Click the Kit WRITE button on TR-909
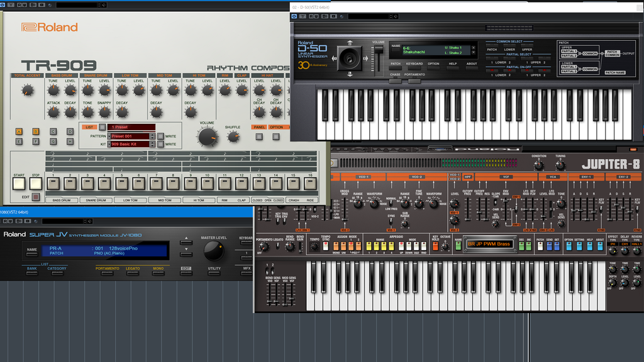This screenshot has width=644, height=362. [160, 144]
